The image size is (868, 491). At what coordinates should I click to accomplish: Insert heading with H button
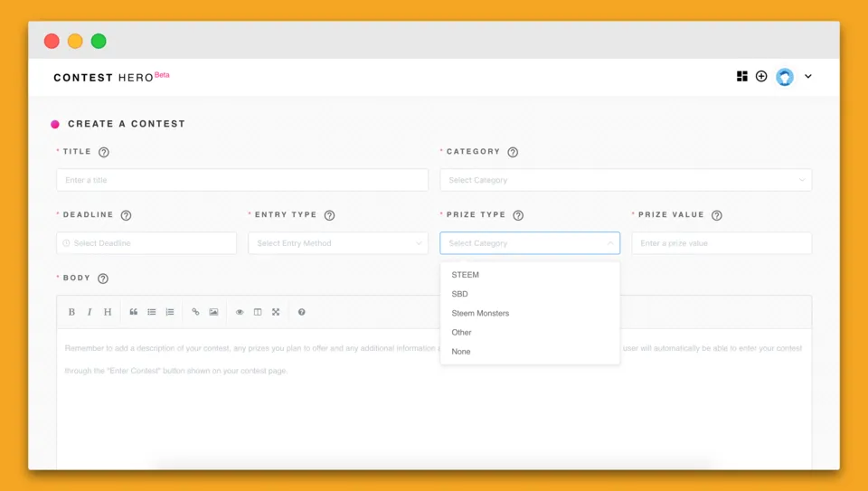pyautogui.click(x=108, y=312)
